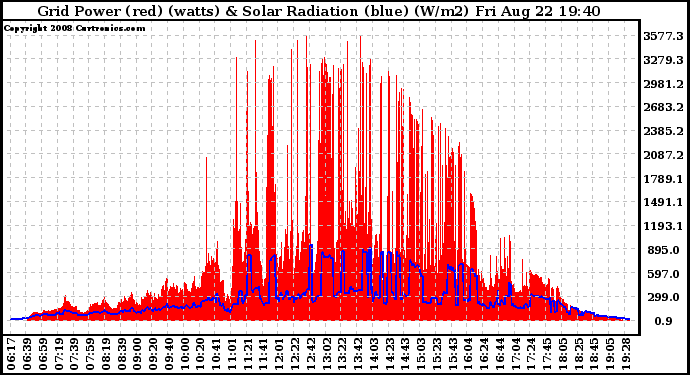690x375 pixels.
Task: Click the x-axis time label 16:04
Action: [469, 354]
